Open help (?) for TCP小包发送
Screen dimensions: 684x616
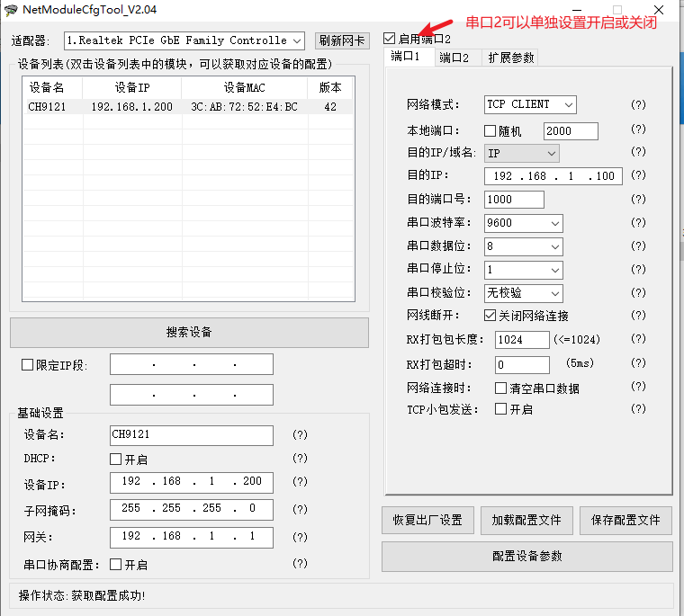tap(638, 408)
